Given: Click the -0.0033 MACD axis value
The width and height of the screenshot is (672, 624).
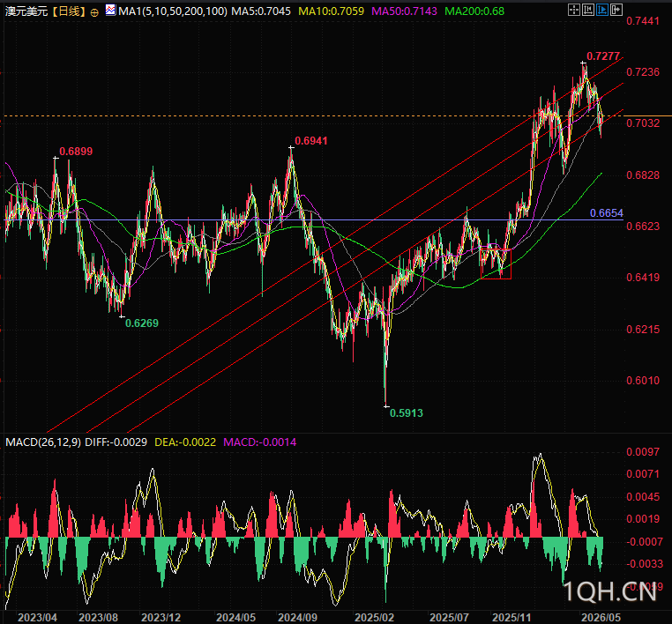Looking at the screenshot, I should tap(644, 564).
